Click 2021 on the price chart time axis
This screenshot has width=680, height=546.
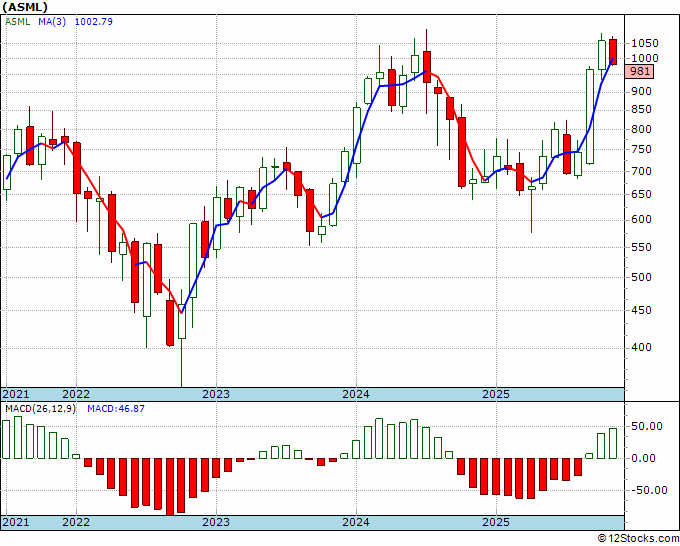click(16, 394)
